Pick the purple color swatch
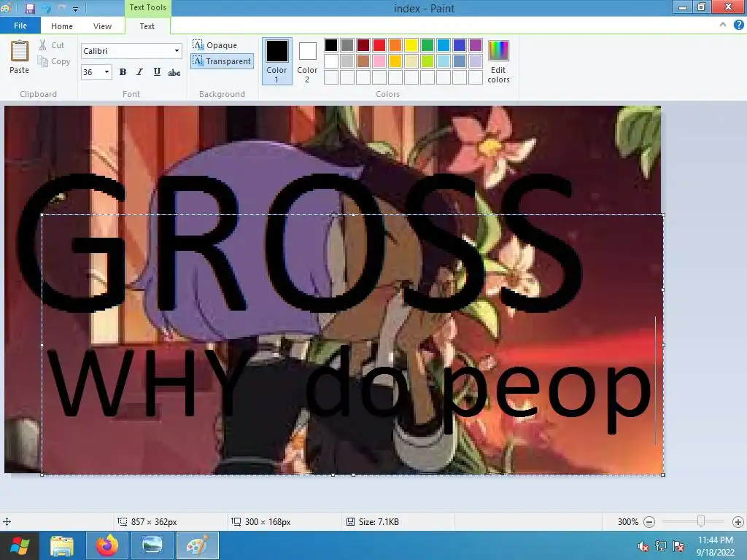 tap(476, 45)
